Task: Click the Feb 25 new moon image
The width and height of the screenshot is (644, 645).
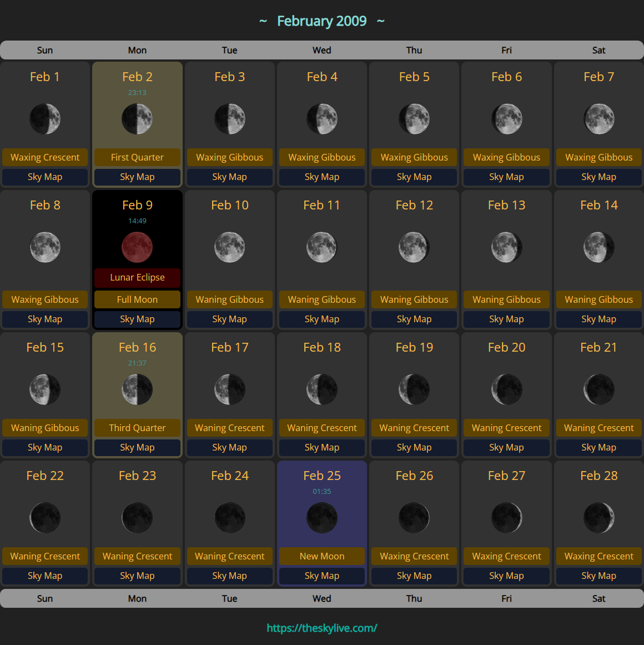Action: [322, 518]
